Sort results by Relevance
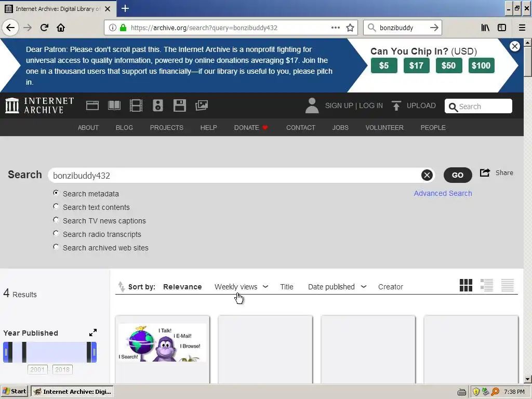This screenshot has height=399, width=532. pyautogui.click(x=182, y=287)
